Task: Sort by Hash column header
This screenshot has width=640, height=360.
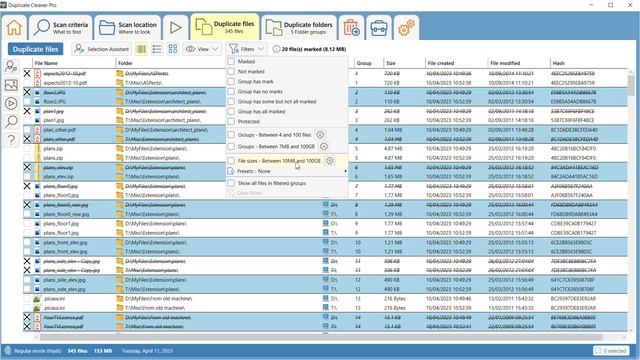Action: (588, 63)
